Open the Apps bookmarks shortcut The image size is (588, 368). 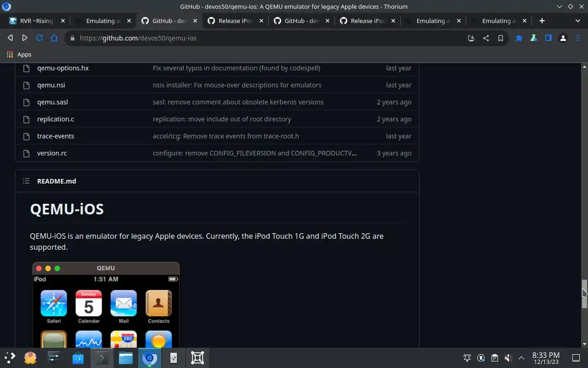(19, 54)
